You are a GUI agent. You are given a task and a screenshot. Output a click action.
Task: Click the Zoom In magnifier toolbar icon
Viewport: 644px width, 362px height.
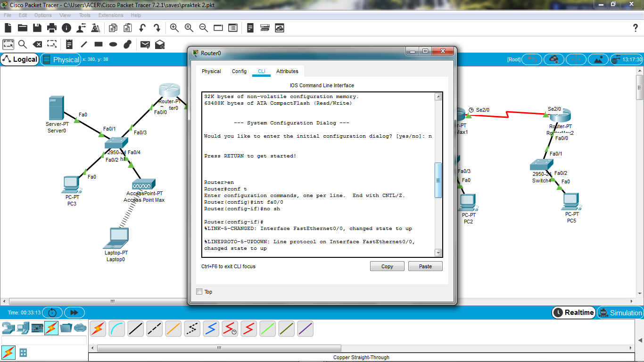(174, 28)
